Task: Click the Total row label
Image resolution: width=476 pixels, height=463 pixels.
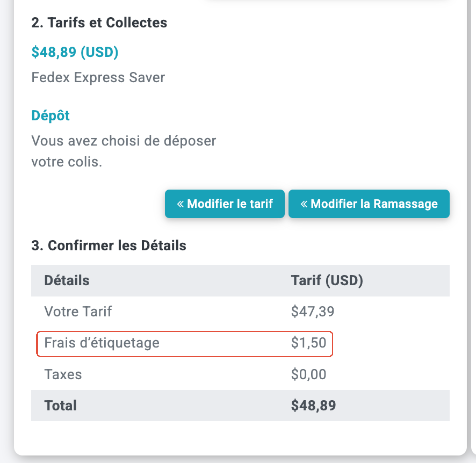Action: pyautogui.click(x=61, y=406)
